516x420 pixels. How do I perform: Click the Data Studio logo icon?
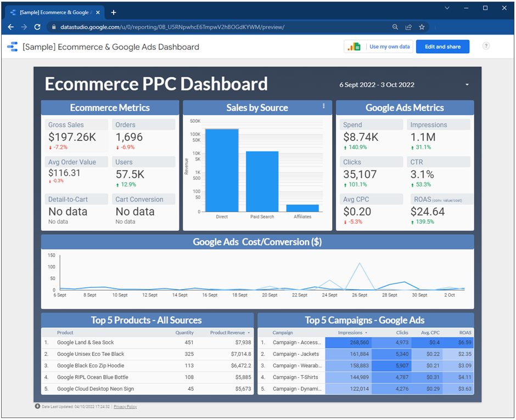tap(12, 47)
